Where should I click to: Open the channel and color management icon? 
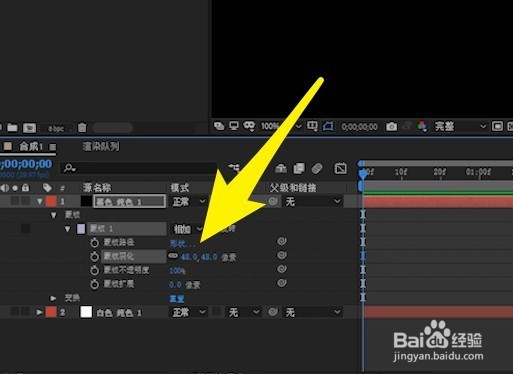[x=422, y=126]
